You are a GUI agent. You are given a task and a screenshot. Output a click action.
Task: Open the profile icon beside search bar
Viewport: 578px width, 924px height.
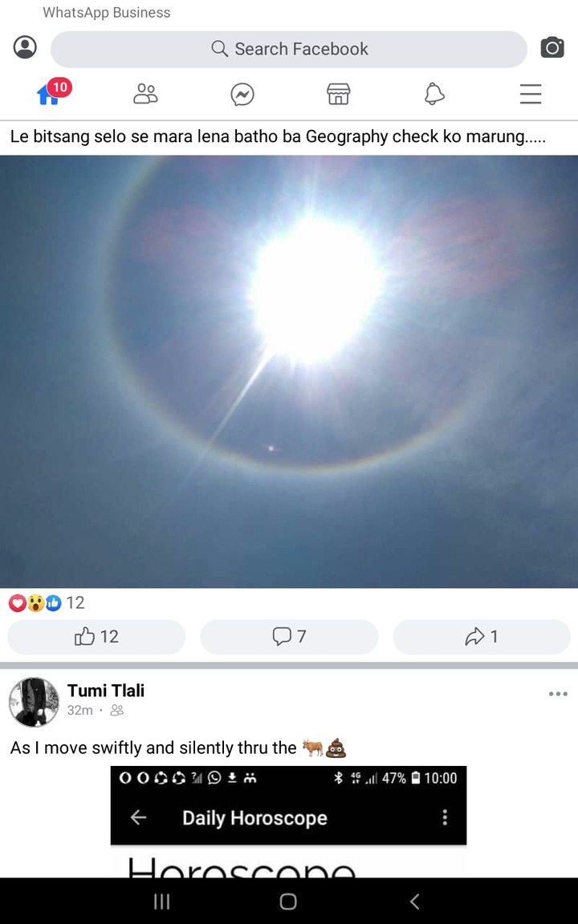pyautogui.click(x=25, y=47)
